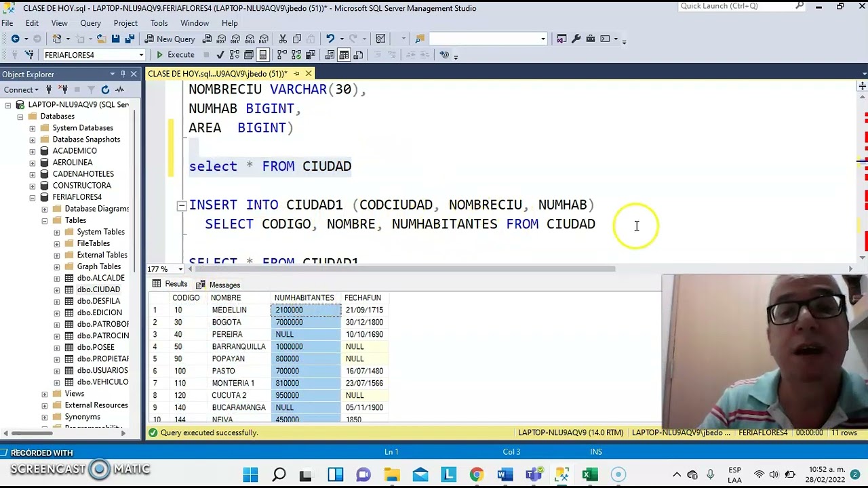This screenshot has width=868, height=488.
Task: Select the AEROLINEA database in the tree
Action: point(73,163)
